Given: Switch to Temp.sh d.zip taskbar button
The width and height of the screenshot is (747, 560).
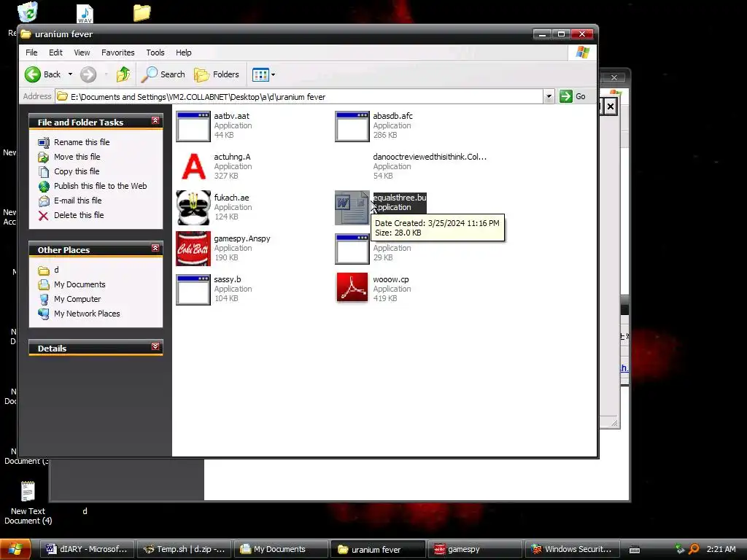Looking at the screenshot, I should [185, 549].
